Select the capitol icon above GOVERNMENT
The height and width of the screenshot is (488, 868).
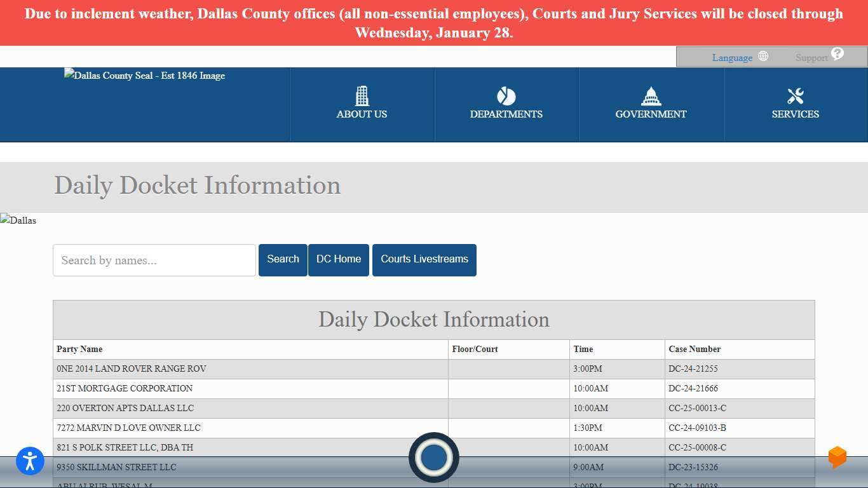click(x=651, y=96)
